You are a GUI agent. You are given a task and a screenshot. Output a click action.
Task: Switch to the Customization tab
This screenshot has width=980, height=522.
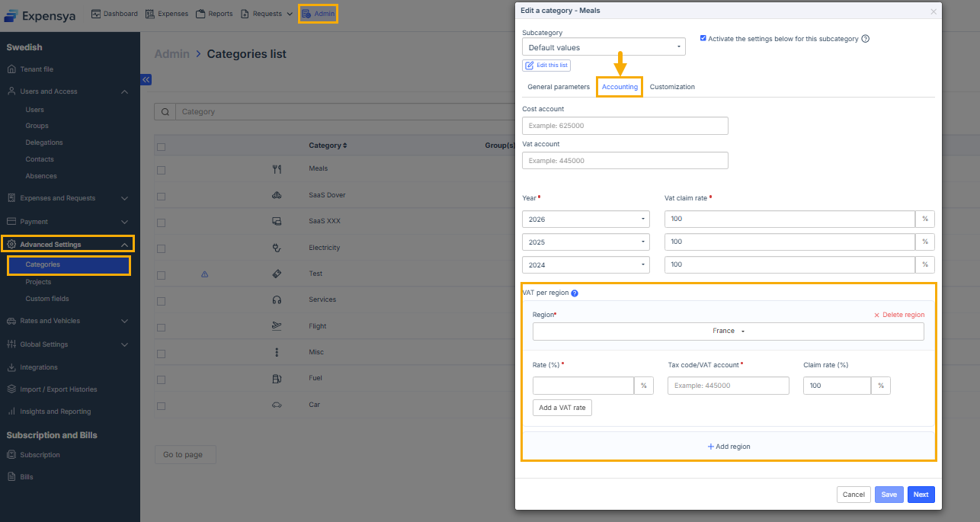point(672,87)
